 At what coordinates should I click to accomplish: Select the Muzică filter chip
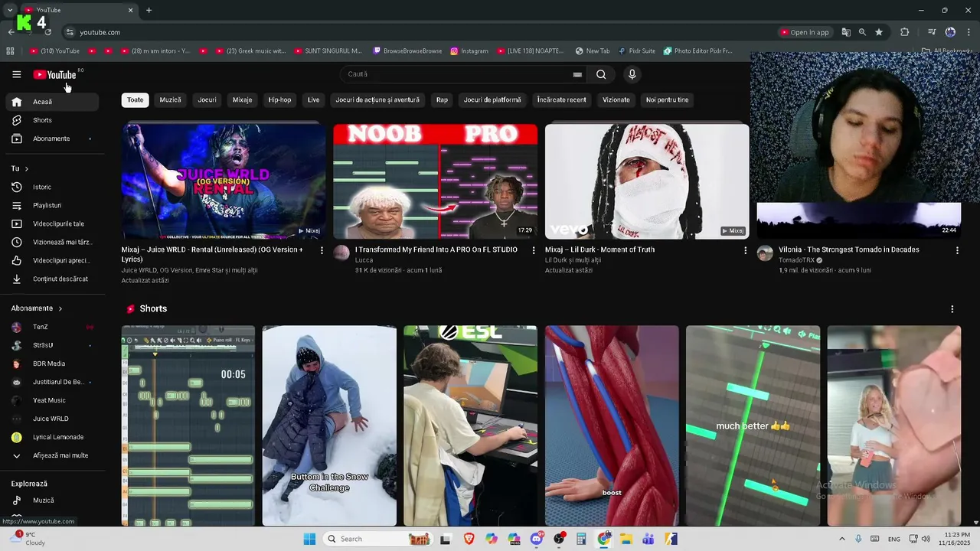point(170,100)
